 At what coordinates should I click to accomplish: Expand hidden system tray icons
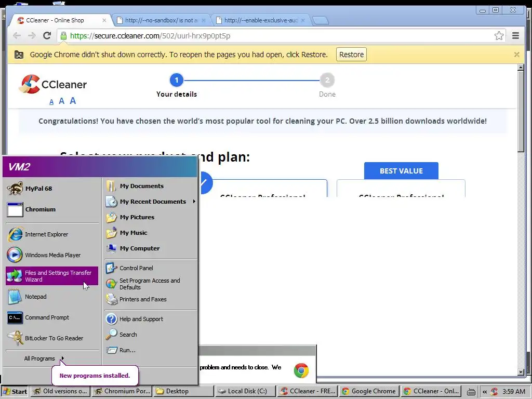485,392
